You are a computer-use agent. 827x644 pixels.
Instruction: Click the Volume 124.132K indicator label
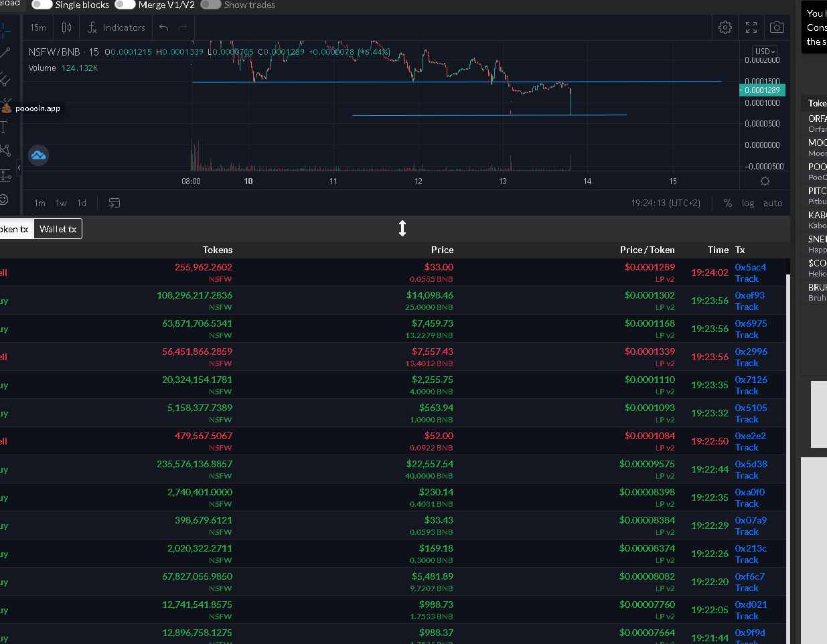63,68
